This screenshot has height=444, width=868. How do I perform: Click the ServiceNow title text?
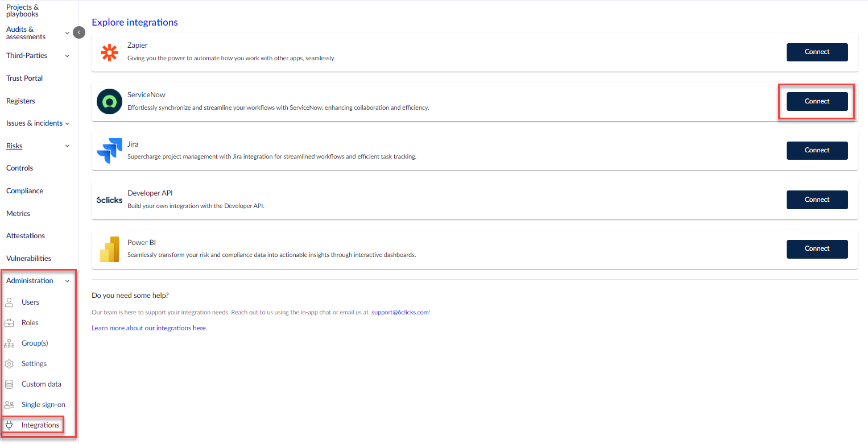coord(146,95)
